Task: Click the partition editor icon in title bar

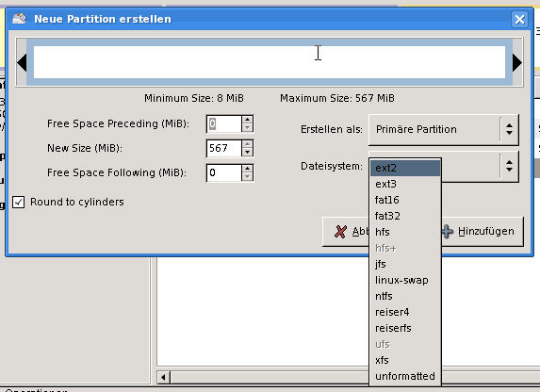Action: click(19, 18)
